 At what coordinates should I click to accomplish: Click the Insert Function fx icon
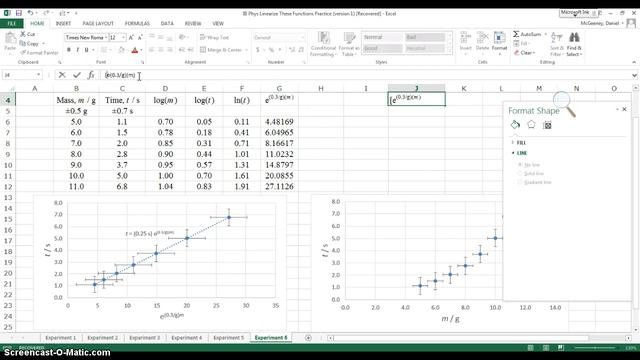click(x=91, y=75)
